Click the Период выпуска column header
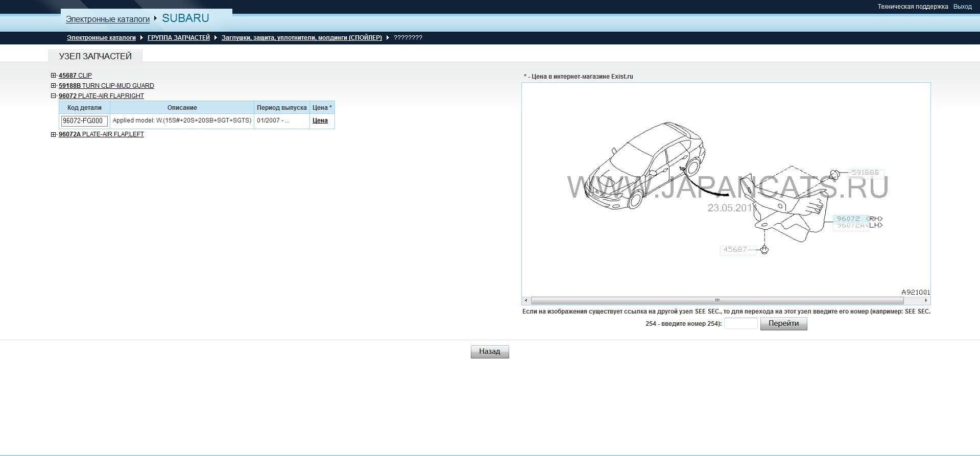 click(x=282, y=108)
